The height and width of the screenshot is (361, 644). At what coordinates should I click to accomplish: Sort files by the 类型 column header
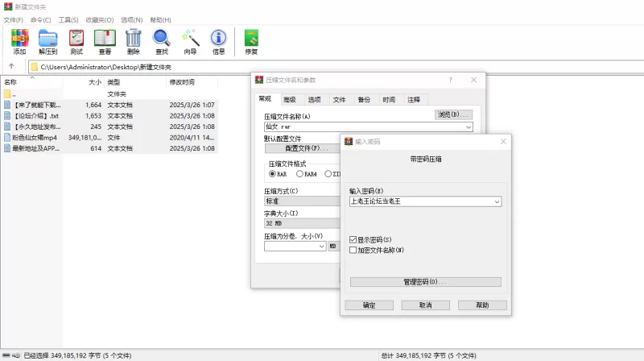(135, 82)
